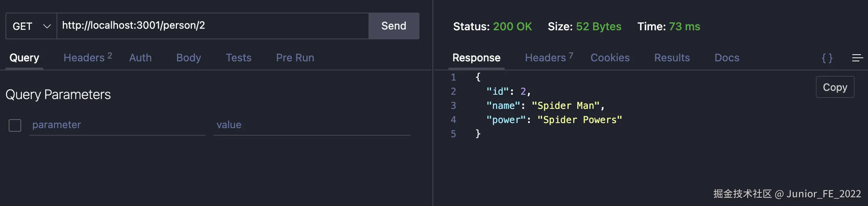Focus the parameter value input
The image size is (868, 206).
coord(312,125)
